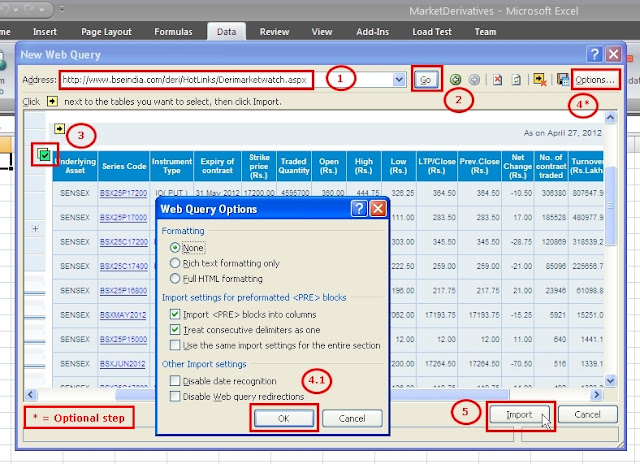Open the BSX25C17400 series link

coord(124,266)
